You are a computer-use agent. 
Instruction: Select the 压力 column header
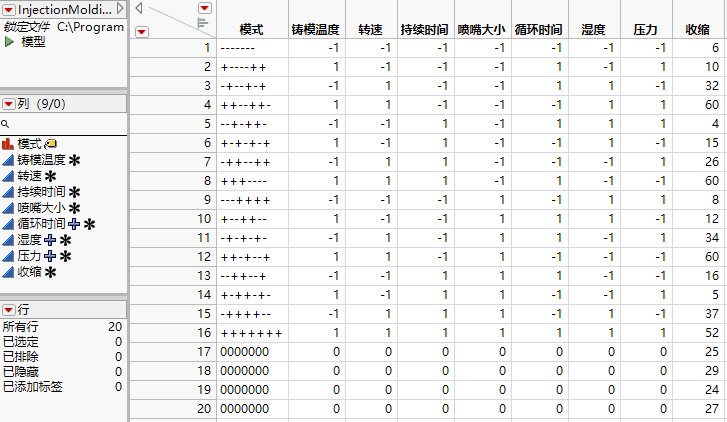pos(645,30)
